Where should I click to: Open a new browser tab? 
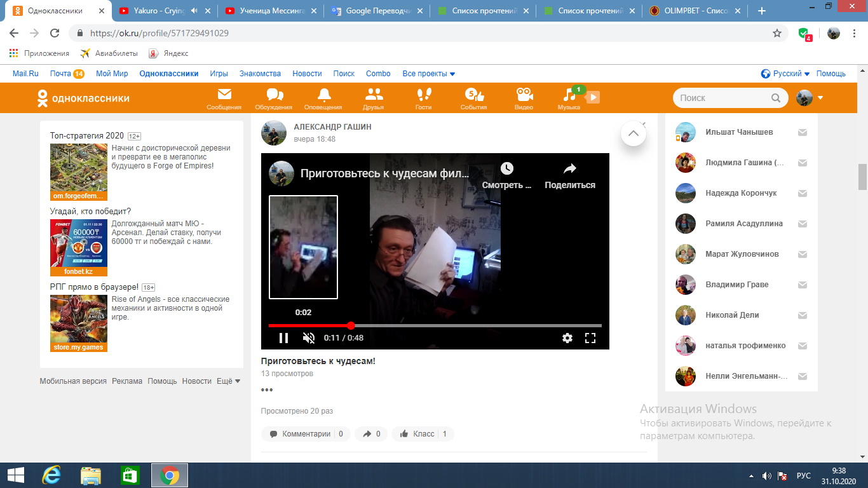pyautogui.click(x=762, y=11)
